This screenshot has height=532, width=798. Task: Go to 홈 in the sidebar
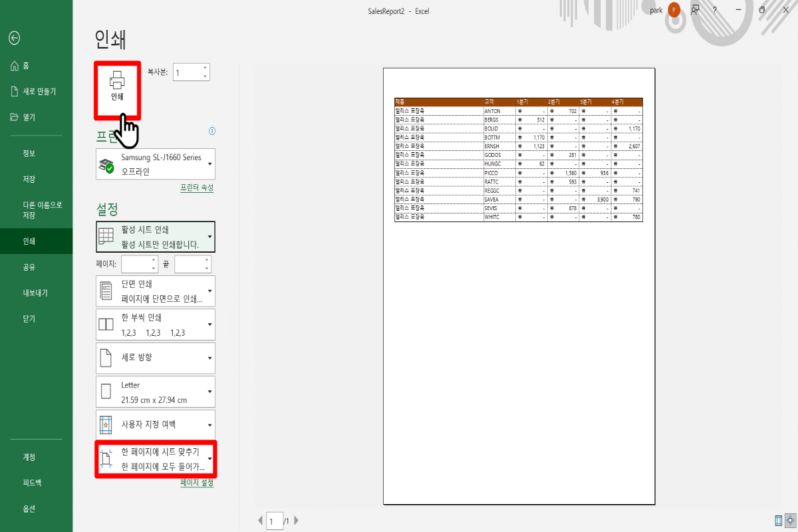[37, 66]
